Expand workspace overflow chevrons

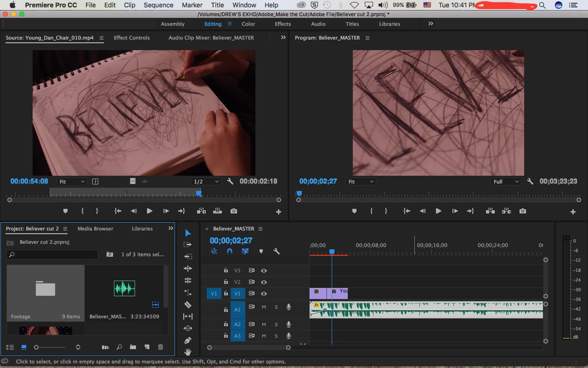[x=430, y=23]
